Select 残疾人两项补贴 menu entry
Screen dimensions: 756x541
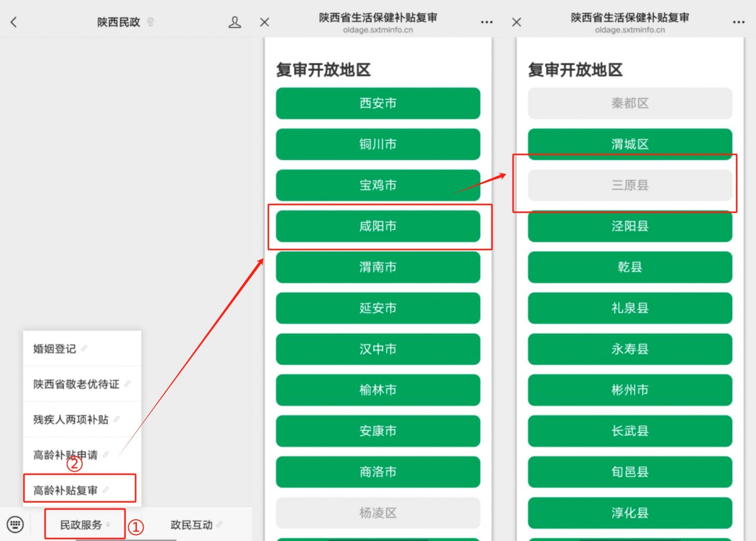tap(82, 419)
